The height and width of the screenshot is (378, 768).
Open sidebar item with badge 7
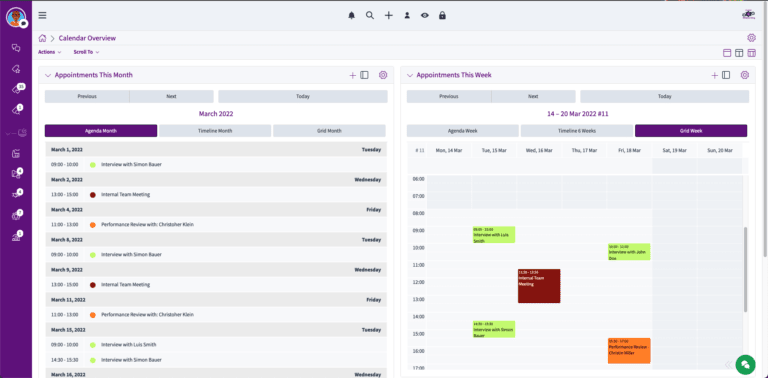pyautogui.click(x=17, y=216)
